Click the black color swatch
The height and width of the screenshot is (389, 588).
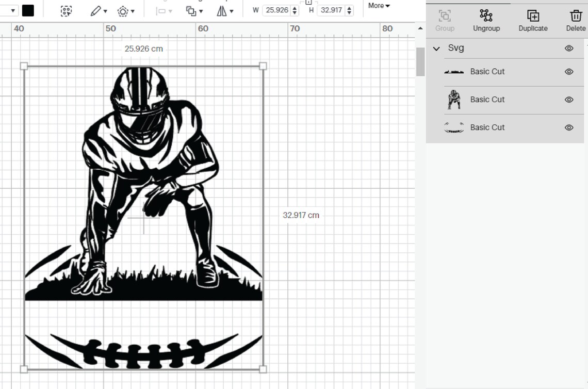click(28, 10)
